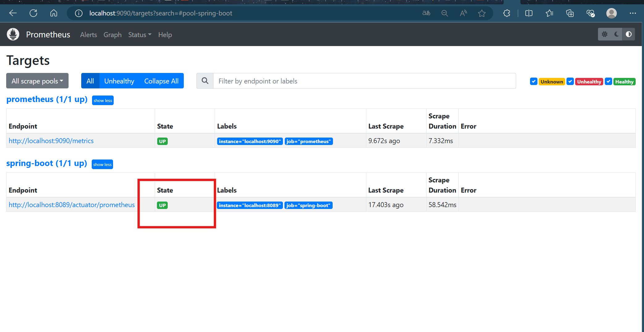This screenshot has height=332, width=644.
Task: Select the All filter tab
Action: [90, 81]
